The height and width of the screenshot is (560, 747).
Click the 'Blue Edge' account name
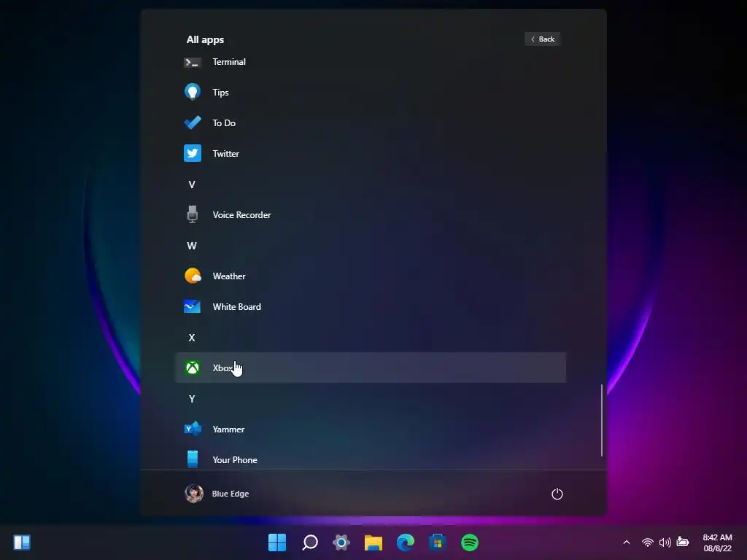[230, 494]
